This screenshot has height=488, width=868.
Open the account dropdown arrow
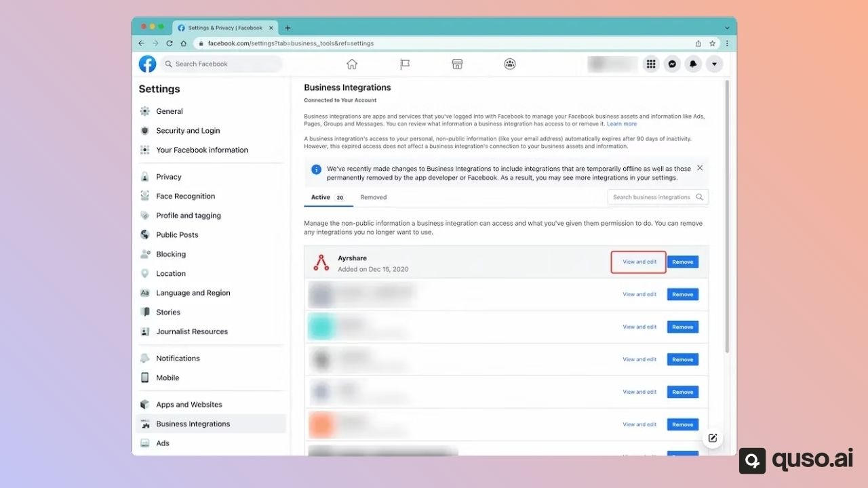tap(714, 64)
